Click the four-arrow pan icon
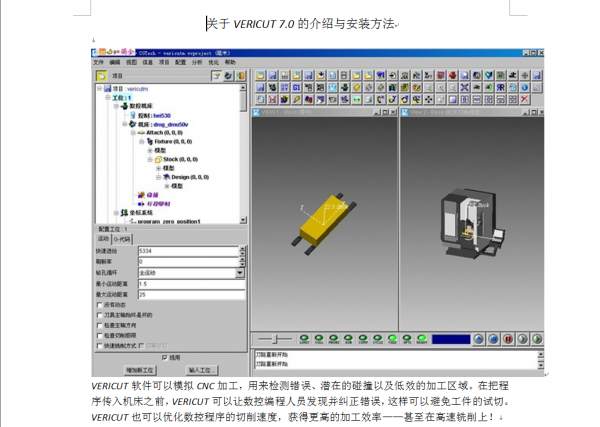This screenshot has height=427, width=600. 428,99
